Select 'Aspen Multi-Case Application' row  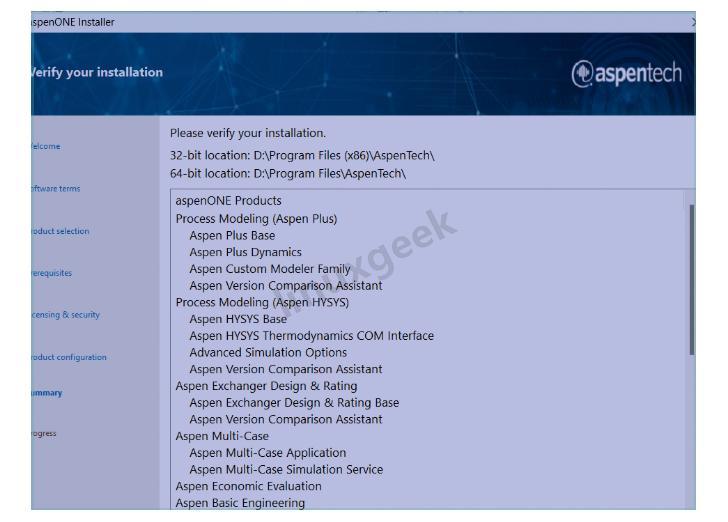pyautogui.click(x=268, y=453)
